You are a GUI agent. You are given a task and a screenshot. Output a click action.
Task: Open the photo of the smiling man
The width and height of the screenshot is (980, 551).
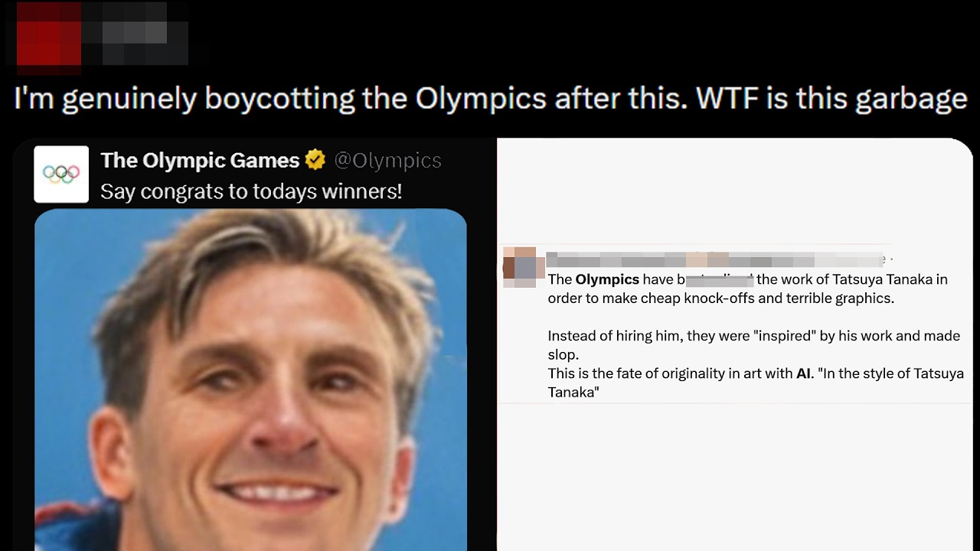[x=250, y=380]
